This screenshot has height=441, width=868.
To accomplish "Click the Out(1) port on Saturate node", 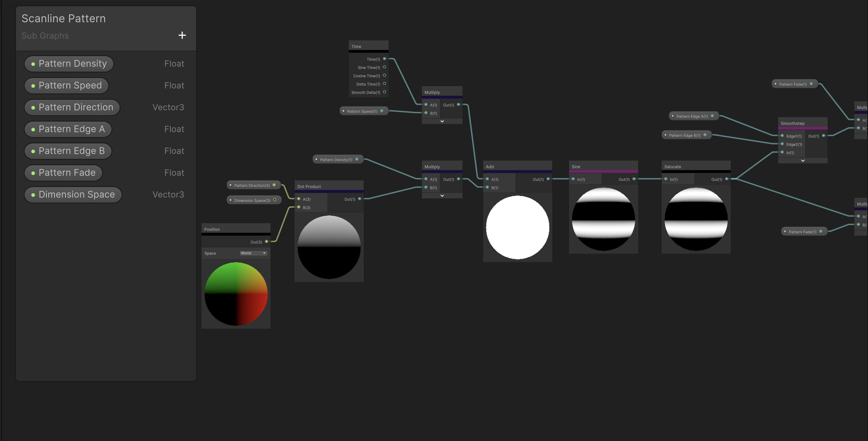I will pyautogui.click(x=726, y=179).
